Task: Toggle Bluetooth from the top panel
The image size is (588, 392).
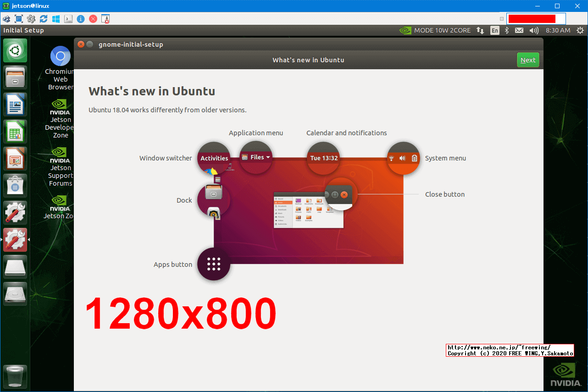Action: point(506,30)
